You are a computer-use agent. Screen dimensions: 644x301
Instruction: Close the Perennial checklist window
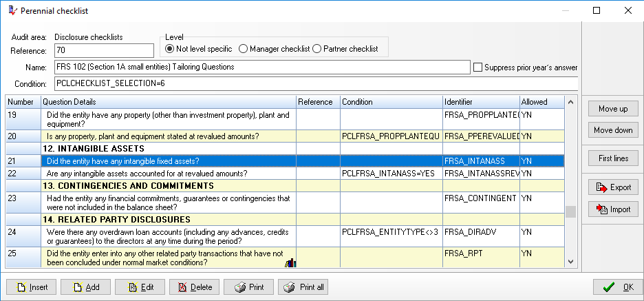click(x=628, y=11)
